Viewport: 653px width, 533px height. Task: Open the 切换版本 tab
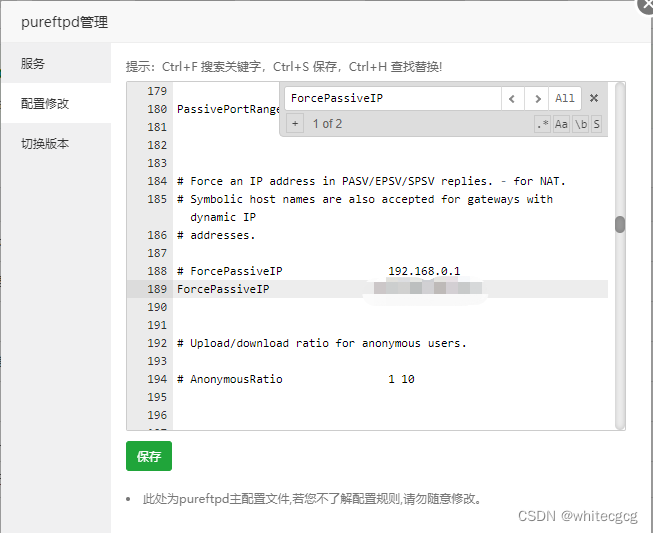[x=45, y=143]
